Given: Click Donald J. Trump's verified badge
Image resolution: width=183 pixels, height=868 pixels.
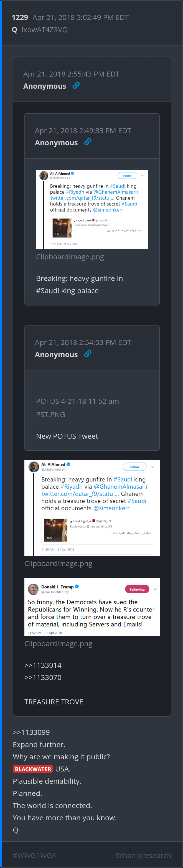Looking at the screenshot, I should click(77, 587).
